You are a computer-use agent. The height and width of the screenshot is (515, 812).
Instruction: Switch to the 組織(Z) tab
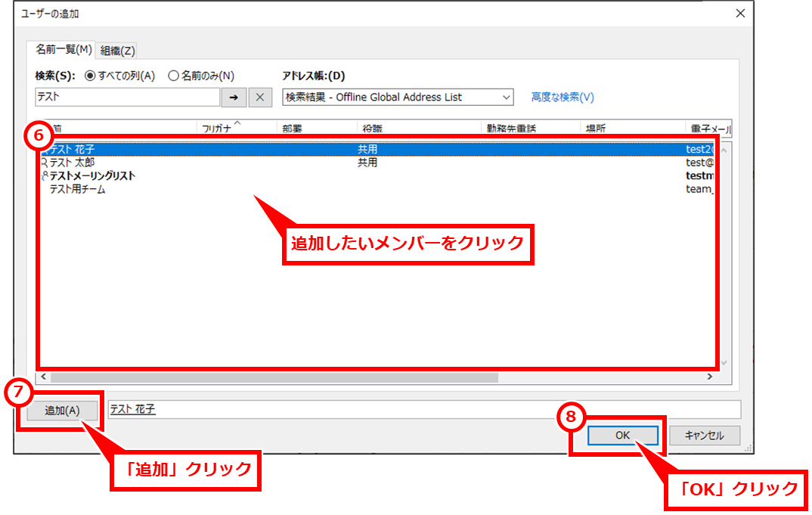click(x=117, y=51)
